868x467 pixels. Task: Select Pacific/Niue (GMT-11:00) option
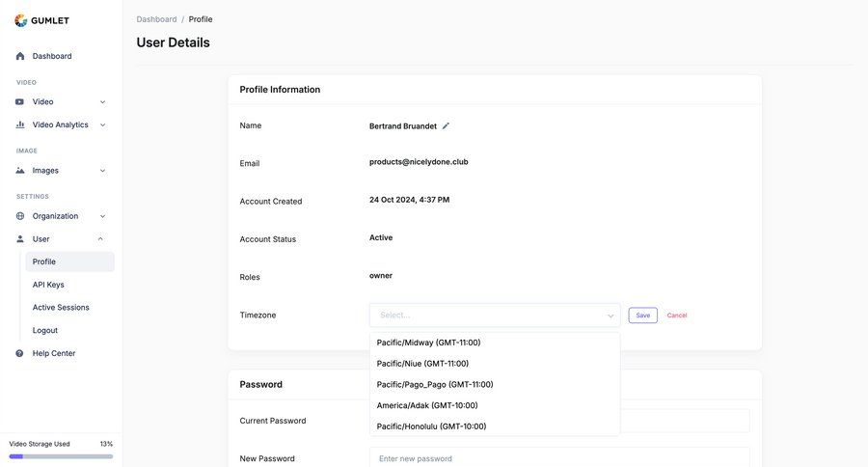(x=495, y=364)
